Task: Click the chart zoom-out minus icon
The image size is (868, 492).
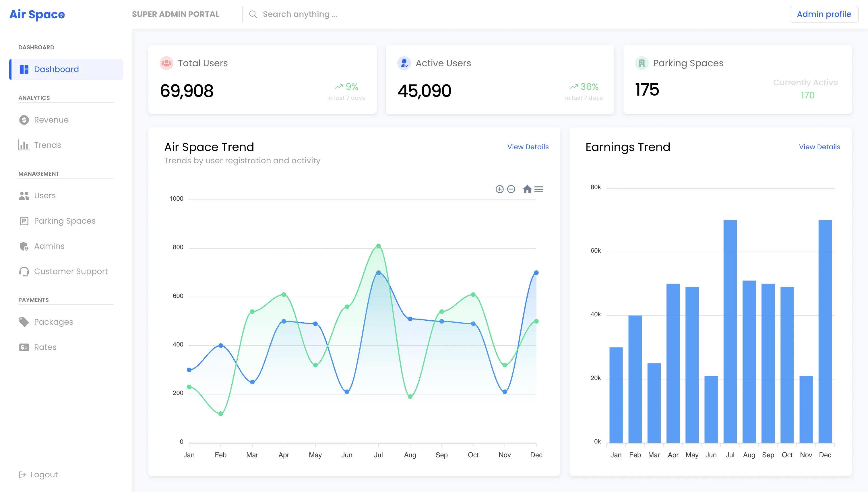Action: [511, 189]
